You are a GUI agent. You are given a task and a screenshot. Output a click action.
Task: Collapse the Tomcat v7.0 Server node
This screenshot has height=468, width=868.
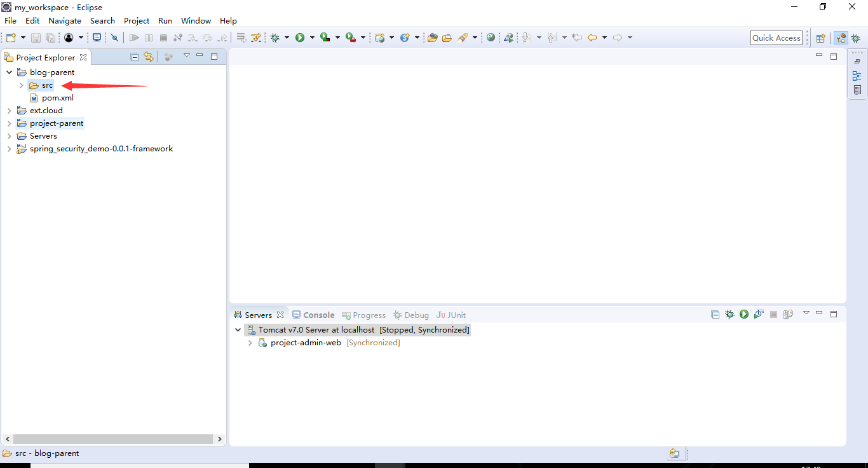pos(238,330)
